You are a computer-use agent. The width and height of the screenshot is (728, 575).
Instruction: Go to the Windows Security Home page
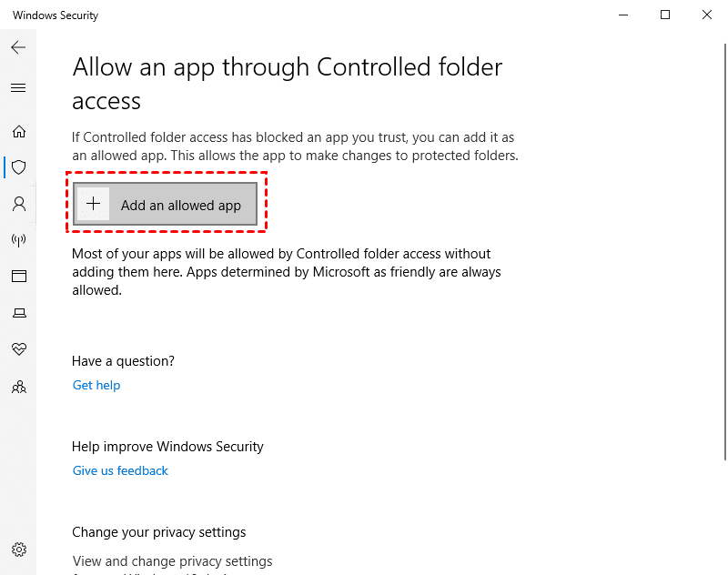19,131
